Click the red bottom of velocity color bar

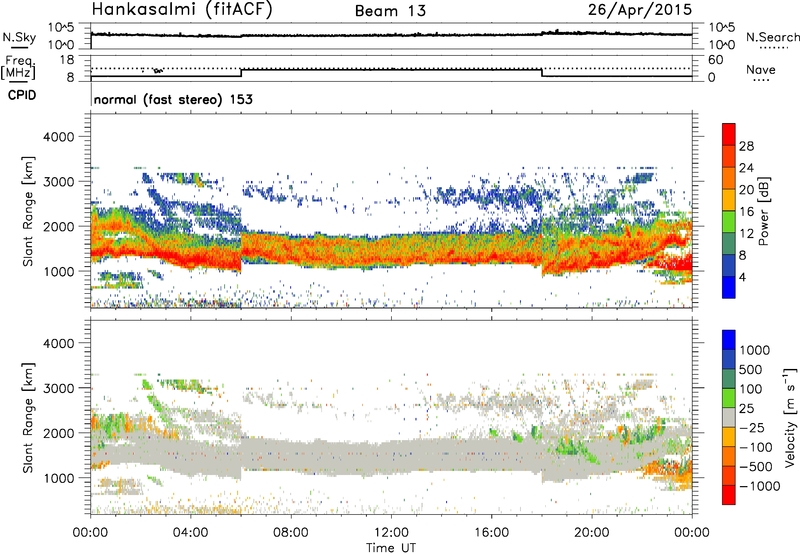click(729, 495)
